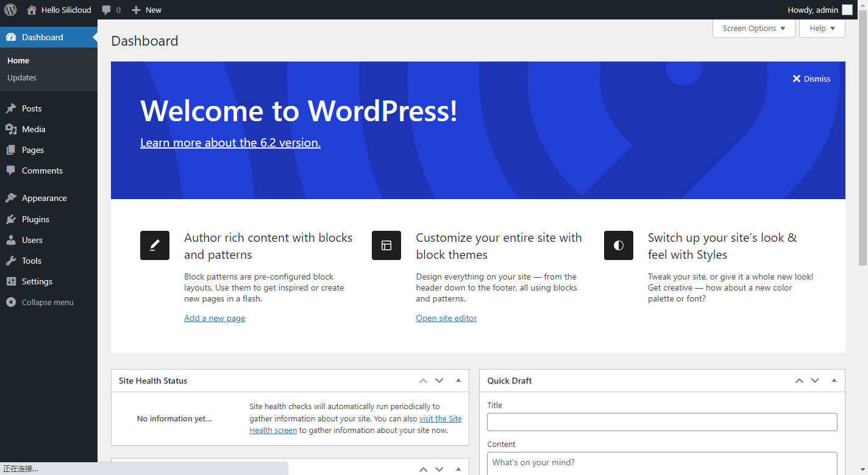This screenshot has width=868, height=475.
Task: Click the WordPress logo in admin bar
Action: click(x=10, y=10)
